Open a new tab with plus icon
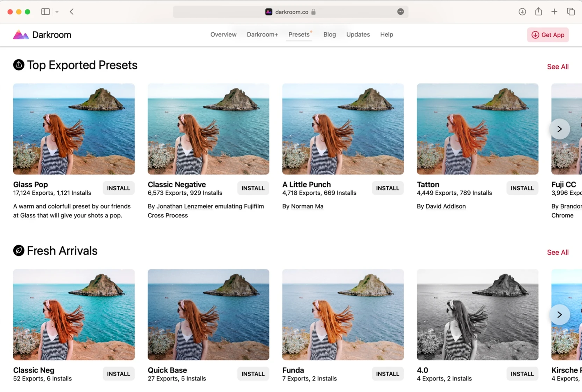 554,11
